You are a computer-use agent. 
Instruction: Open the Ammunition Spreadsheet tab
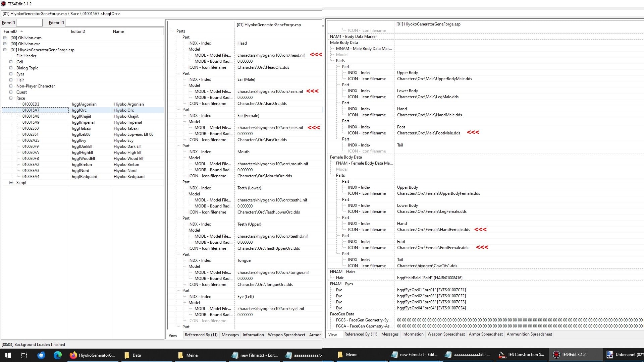pos(529,334)
